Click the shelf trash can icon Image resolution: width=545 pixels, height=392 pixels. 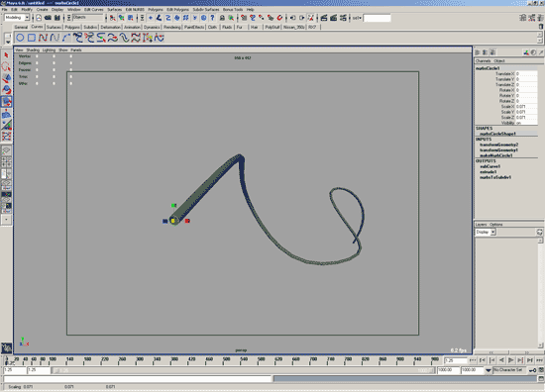541,27
